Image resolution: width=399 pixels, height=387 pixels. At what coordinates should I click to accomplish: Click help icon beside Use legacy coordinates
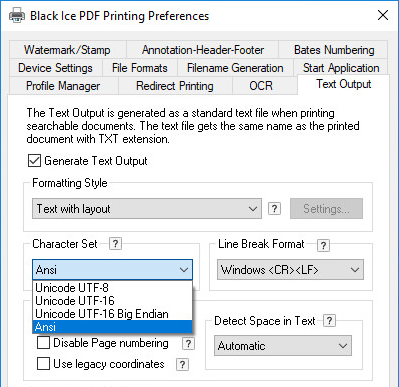[x=182, y=365]
